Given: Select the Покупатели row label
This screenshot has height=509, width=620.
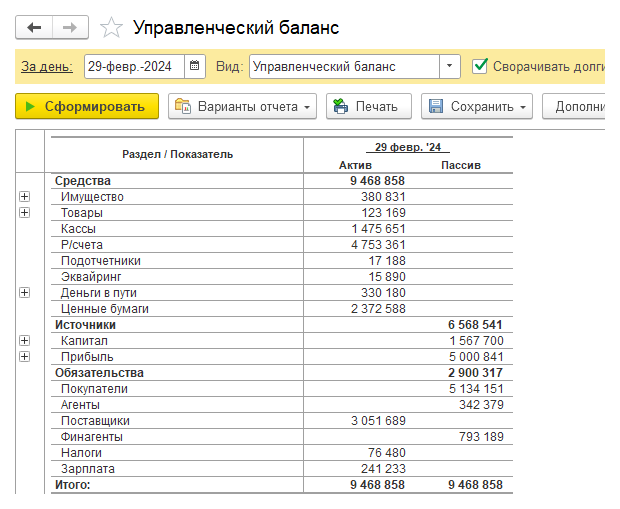Looking at the screenshot, I should click(94, 389).
